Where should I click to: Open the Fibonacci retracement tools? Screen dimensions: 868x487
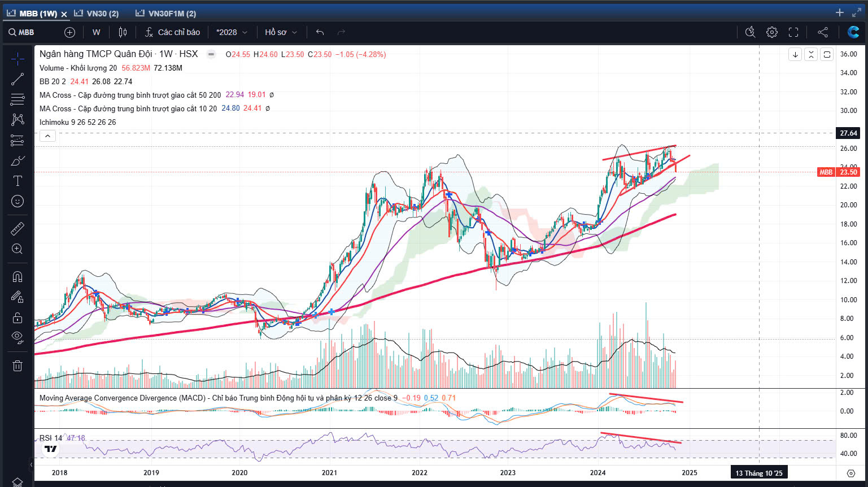pos(18,99)
